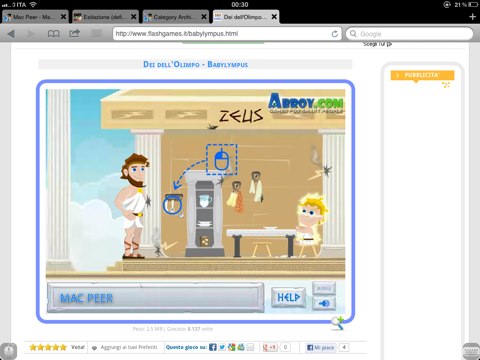The image size is (480, 360).
Task: Close the Dei dell'Olimpo tab
Action: click(x=274, y=17)
